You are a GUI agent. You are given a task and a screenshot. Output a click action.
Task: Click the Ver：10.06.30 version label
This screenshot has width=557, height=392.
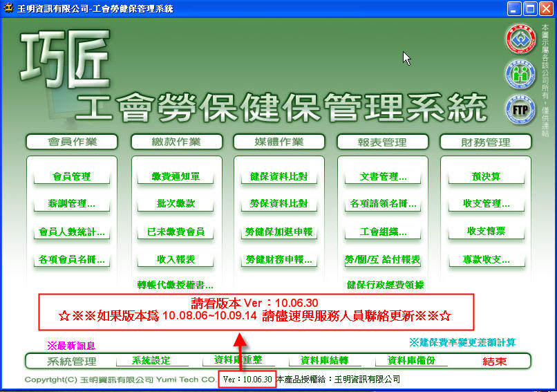click(247, 380)
